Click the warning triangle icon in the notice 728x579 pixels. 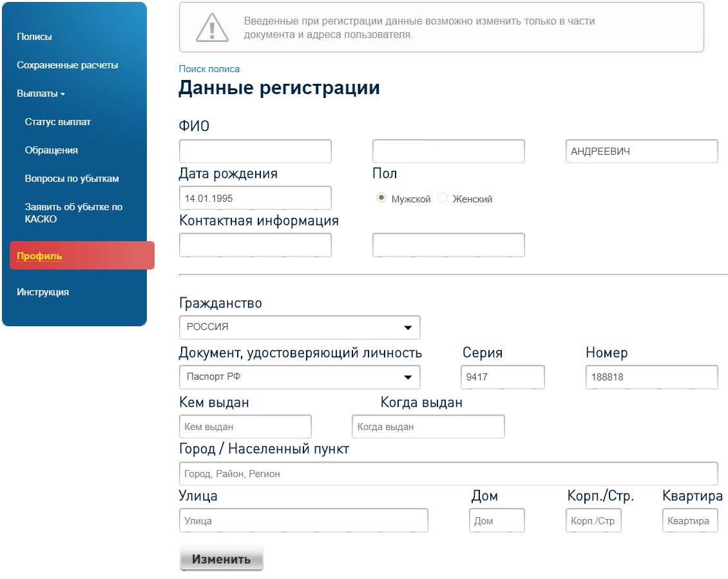tap(212, 28)
